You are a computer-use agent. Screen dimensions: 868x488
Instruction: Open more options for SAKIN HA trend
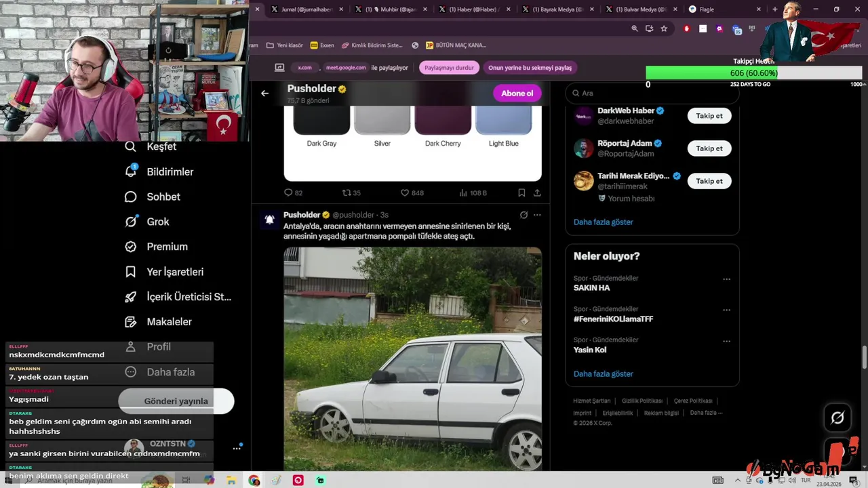(x=726, y=279)
